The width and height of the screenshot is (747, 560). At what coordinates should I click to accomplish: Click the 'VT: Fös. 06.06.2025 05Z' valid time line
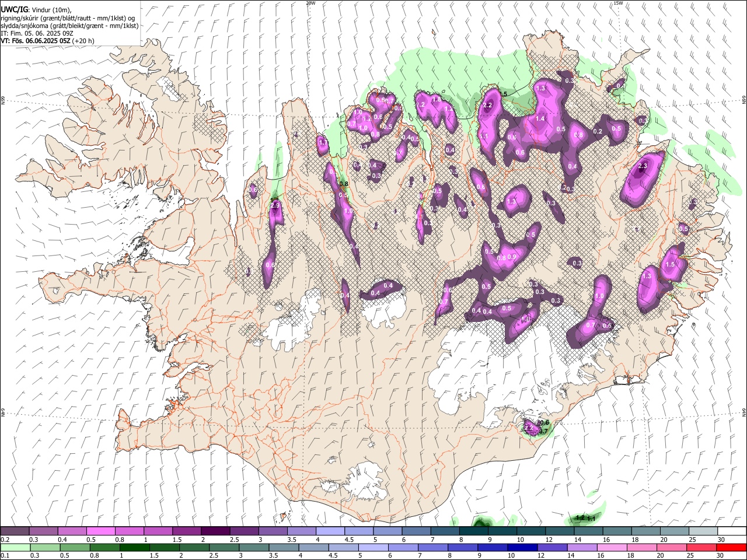pos(47,41)
